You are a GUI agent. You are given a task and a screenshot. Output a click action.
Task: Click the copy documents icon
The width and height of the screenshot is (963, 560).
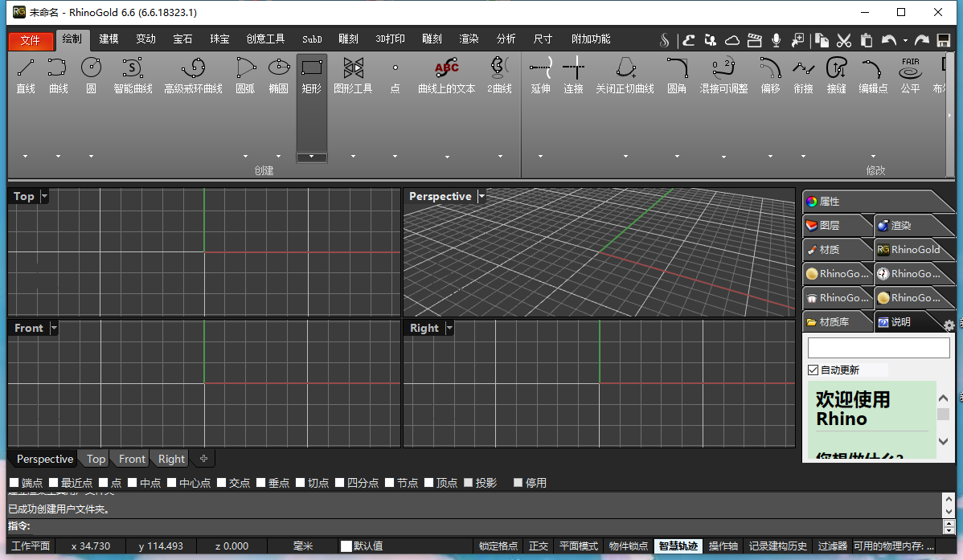click(x=822, y=40)
